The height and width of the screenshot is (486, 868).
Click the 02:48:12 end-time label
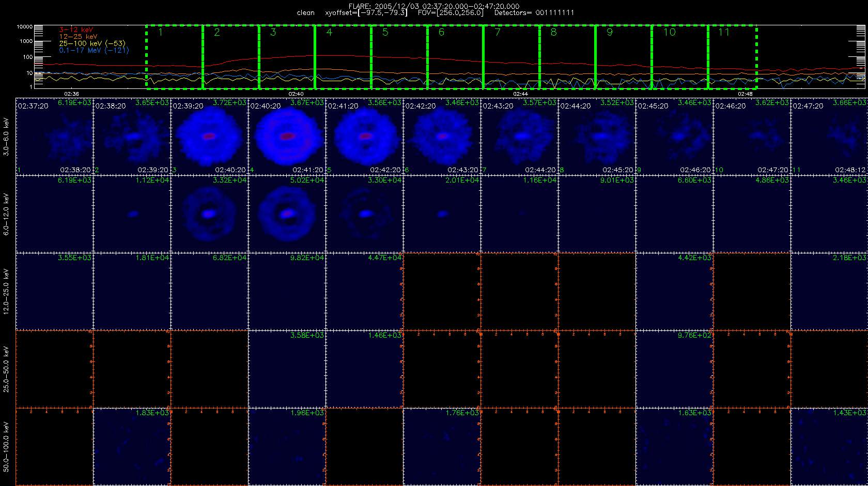tap(850, 170)
